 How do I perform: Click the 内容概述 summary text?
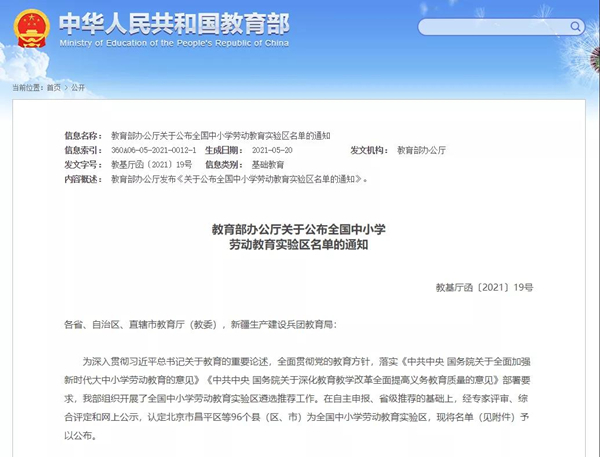click(240, 179)
